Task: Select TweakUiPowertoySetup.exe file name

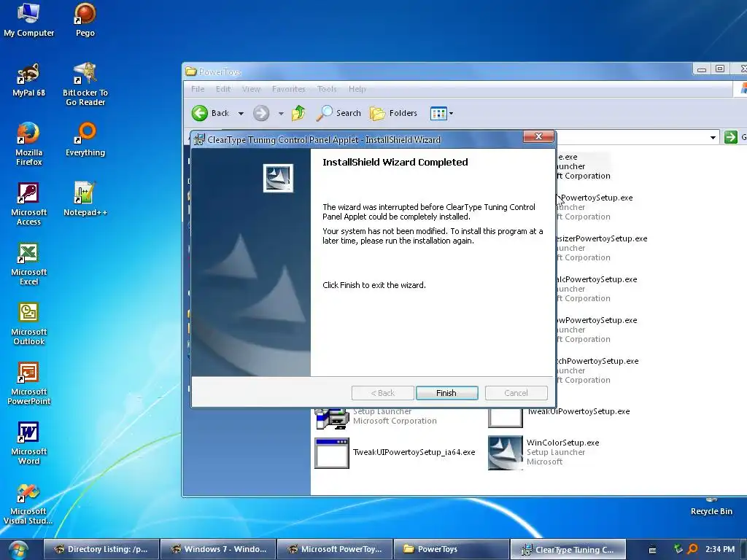Action: point(578,411)
